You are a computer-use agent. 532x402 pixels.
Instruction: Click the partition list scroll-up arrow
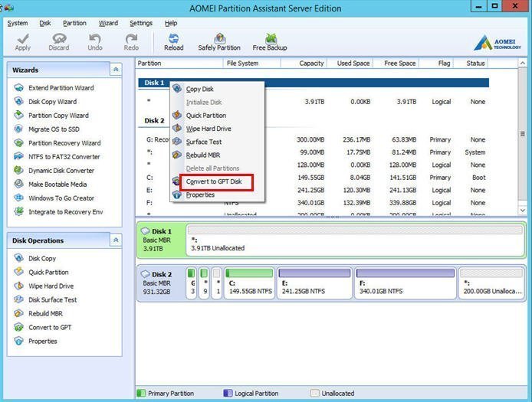point(523,63)
